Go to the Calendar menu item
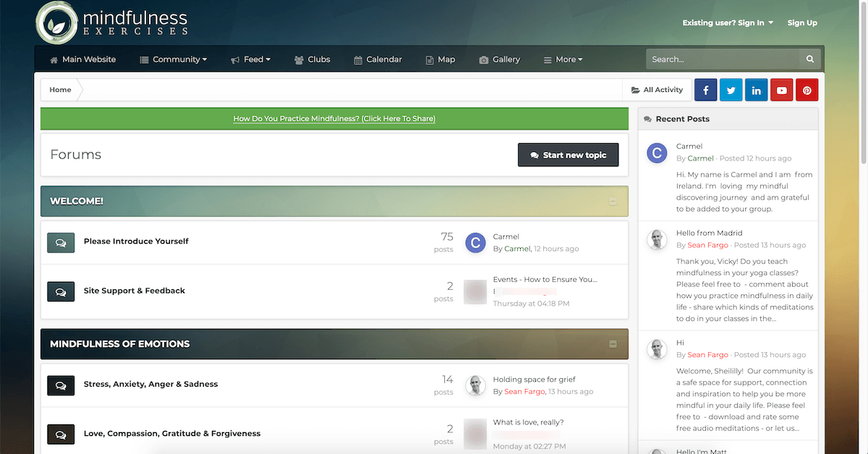This screenshot has width=868, height=454. pos(378,59)
